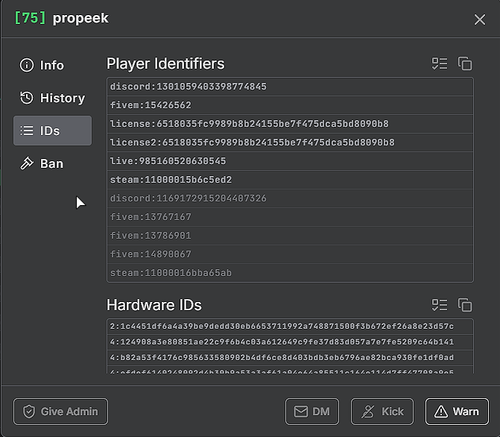Image resolution: width=500 pixels, height=437 pixels.
Task: Click the Hardware IDs heading
Action: [154, 305]
